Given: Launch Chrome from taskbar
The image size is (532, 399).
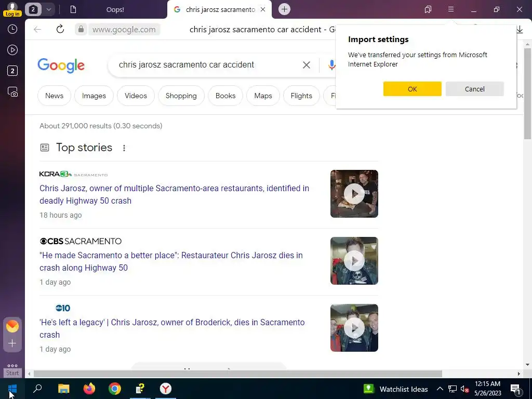Looking at the screenshot, I should click(x=115, y=389).
